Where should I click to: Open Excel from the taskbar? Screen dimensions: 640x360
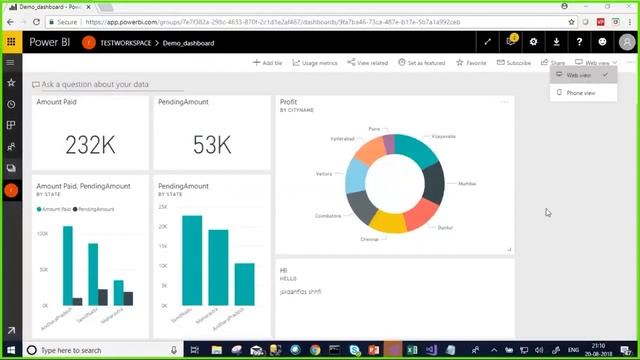click(413, 350)
